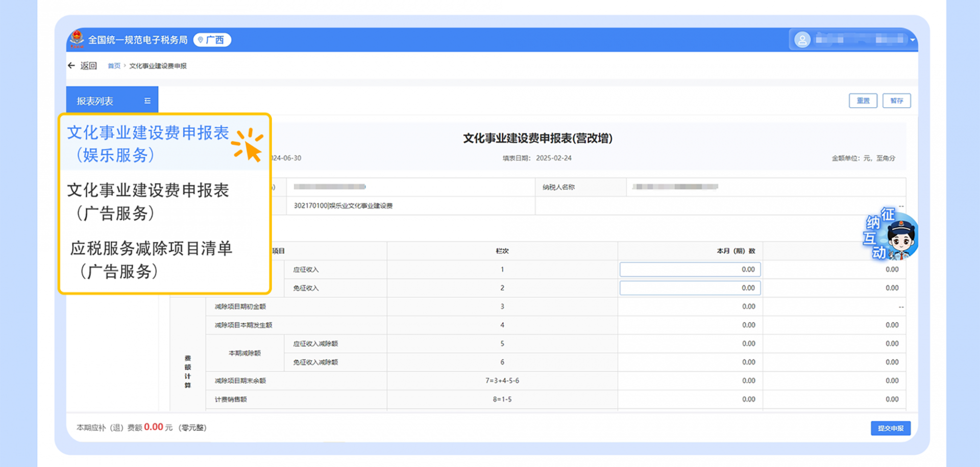980x467 pixels.
Task: Click the 应征收入 amount input field
Action: tap(690, 269)
